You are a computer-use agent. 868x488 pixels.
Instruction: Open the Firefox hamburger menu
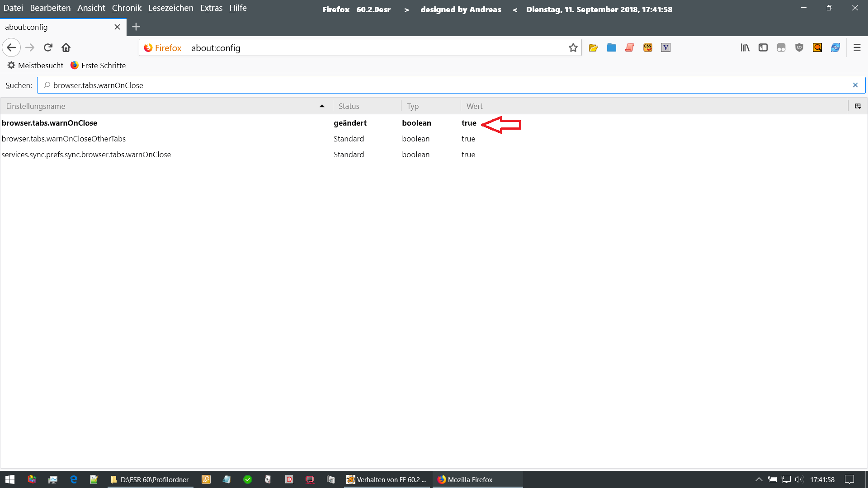click(857, 48)
